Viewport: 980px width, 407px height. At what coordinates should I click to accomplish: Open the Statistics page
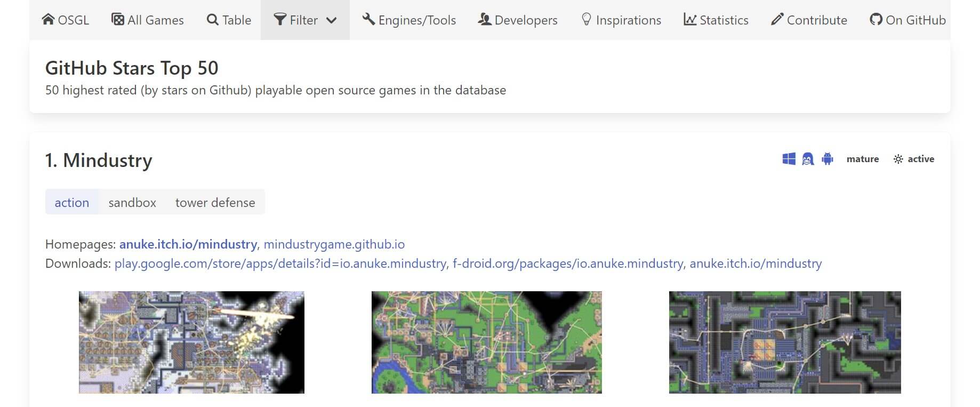coord(716,20)
